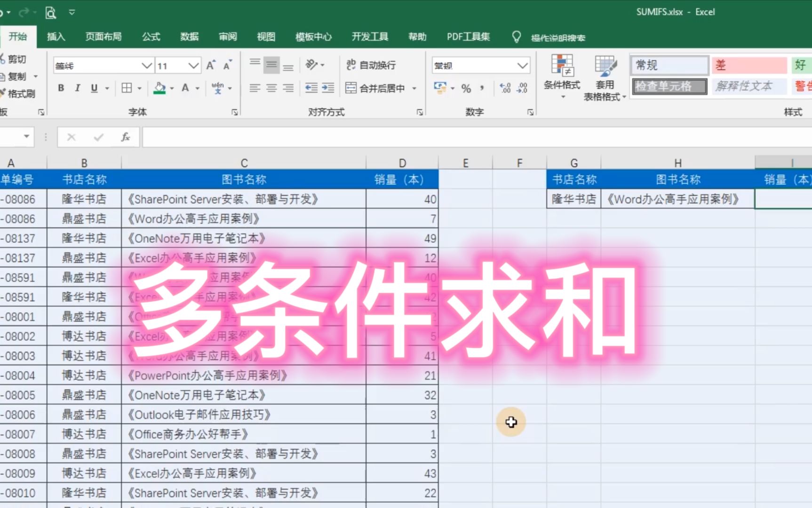812x508 pixels.
Task: Increase decimal places
Action: click(505, 88)
